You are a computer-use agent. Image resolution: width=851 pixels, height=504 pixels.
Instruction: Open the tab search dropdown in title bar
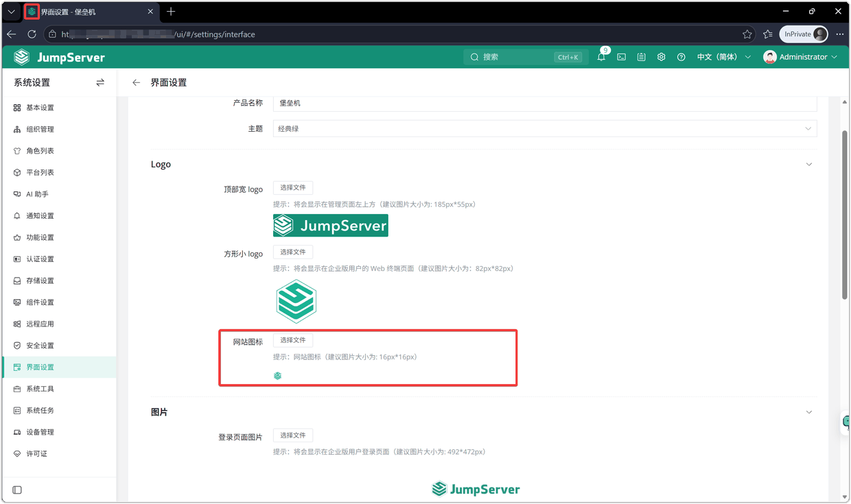click(12, 12)
